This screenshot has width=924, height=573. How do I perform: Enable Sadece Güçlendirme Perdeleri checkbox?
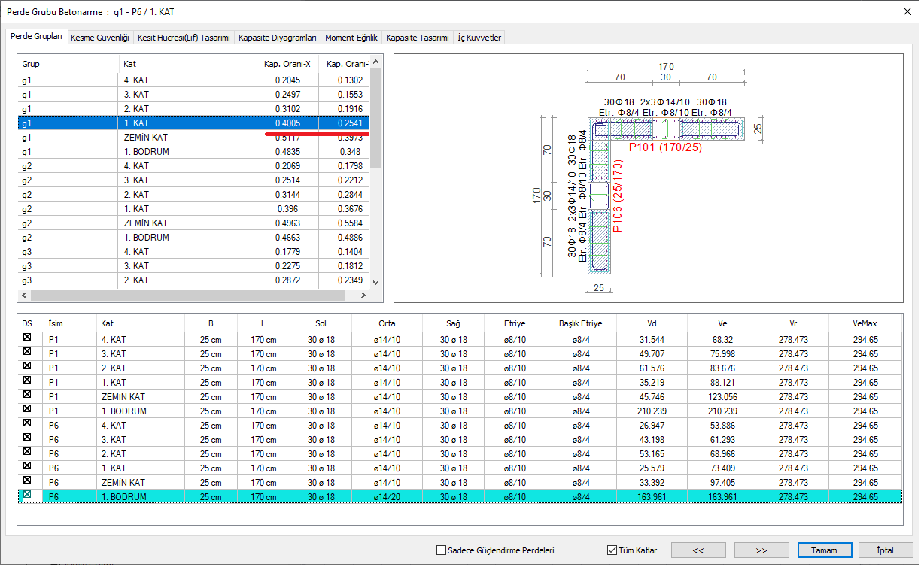coord(442,550)
